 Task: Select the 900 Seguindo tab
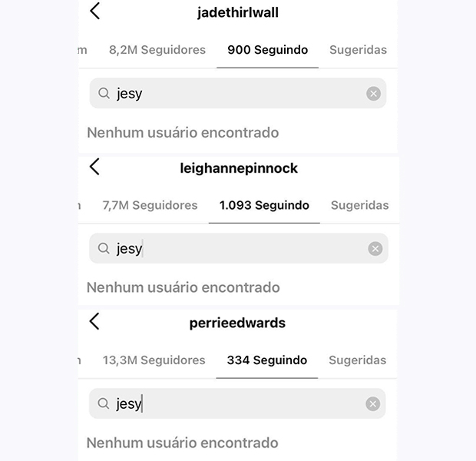point(268,50)
